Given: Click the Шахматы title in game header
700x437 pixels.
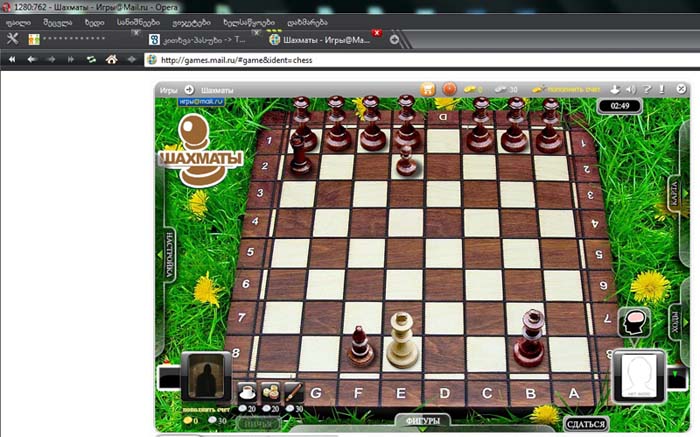Looking at the screenshot, I should point(217,90).
